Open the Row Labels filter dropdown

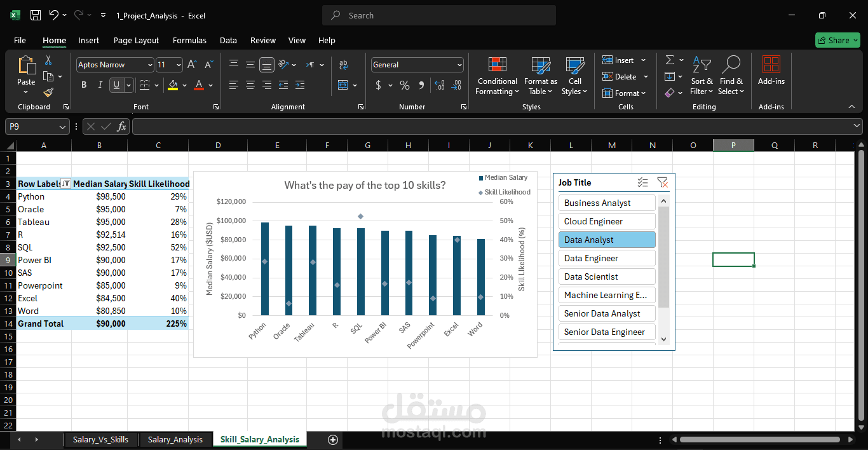click(x=65, y=184)
